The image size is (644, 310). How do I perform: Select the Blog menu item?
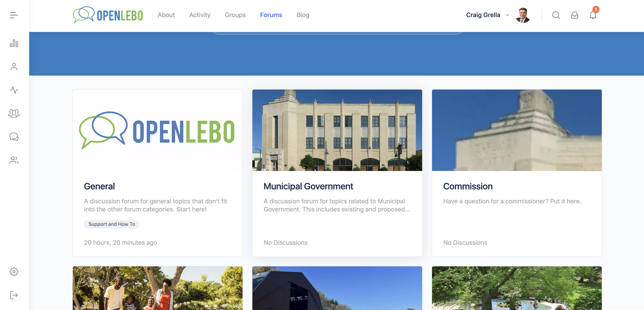tap(303, 15)
